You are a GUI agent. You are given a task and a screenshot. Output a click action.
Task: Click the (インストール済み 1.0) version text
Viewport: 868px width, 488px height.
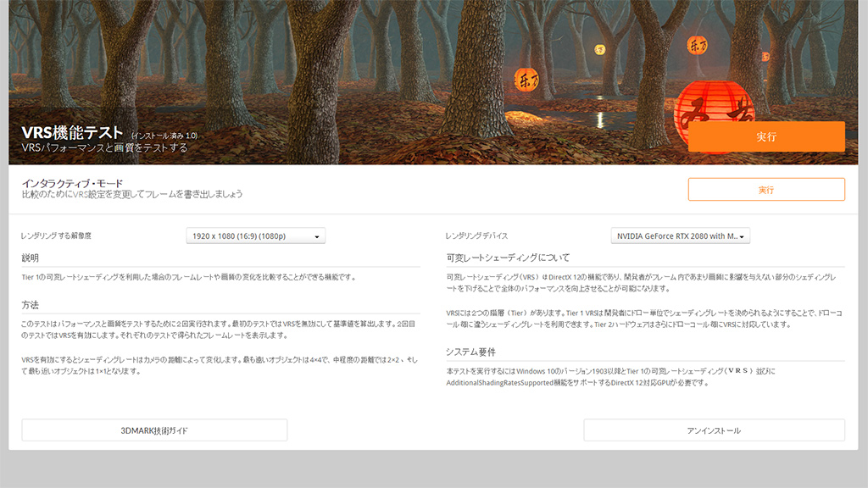point(164,136)
